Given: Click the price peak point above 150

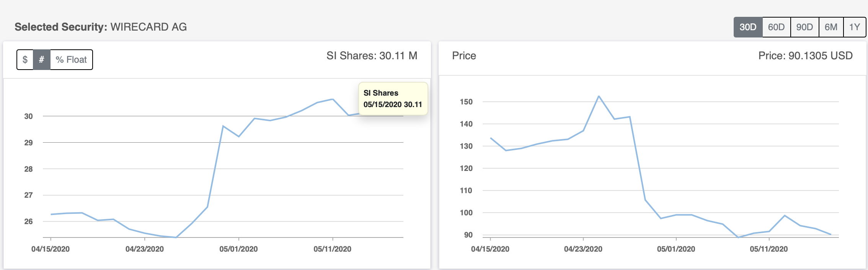Looking at the screenshot, I should [599, 96].
